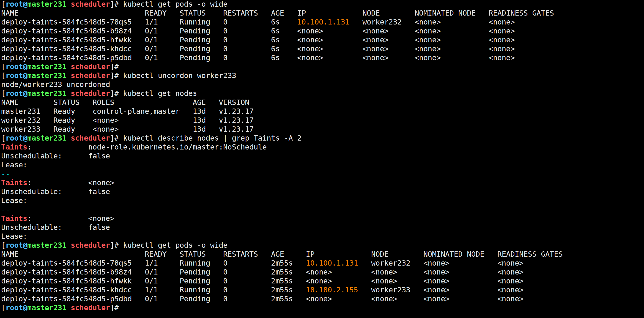Click the kubectl describe nodes grep command
The image size is (644, 318).
(x=212, y=138)
